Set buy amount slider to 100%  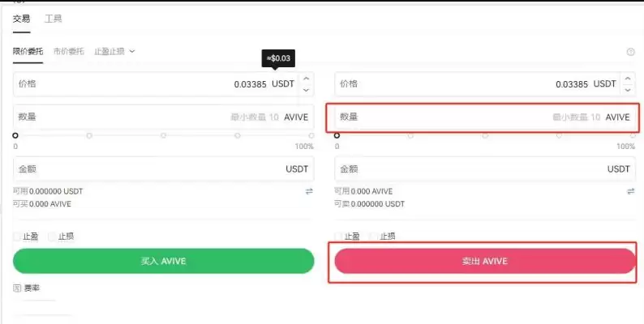pos(311,135)
